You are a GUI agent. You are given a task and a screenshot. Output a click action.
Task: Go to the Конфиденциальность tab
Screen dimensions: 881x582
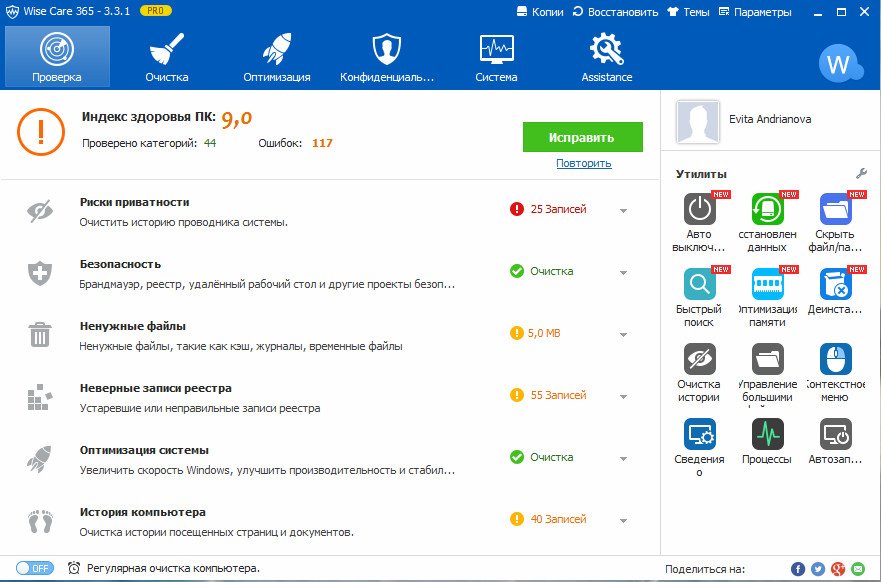click(387, 57)
